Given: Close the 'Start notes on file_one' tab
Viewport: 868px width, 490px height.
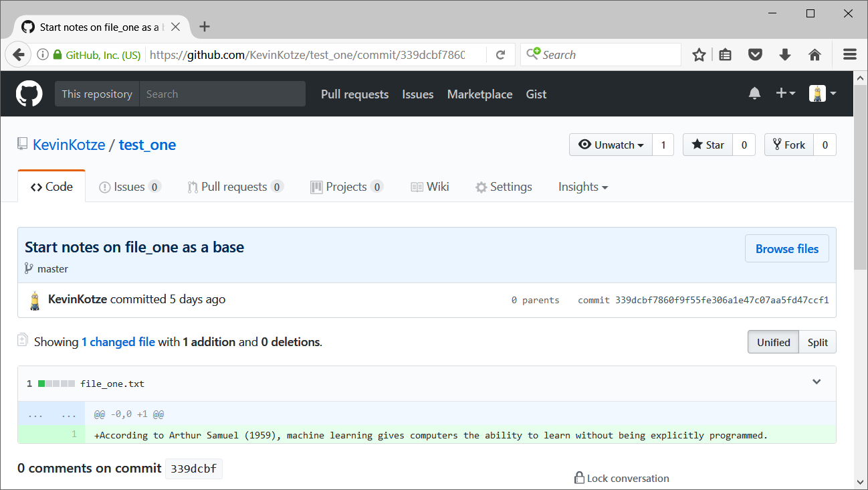Looking at the screenshot, I should [175, 27].
